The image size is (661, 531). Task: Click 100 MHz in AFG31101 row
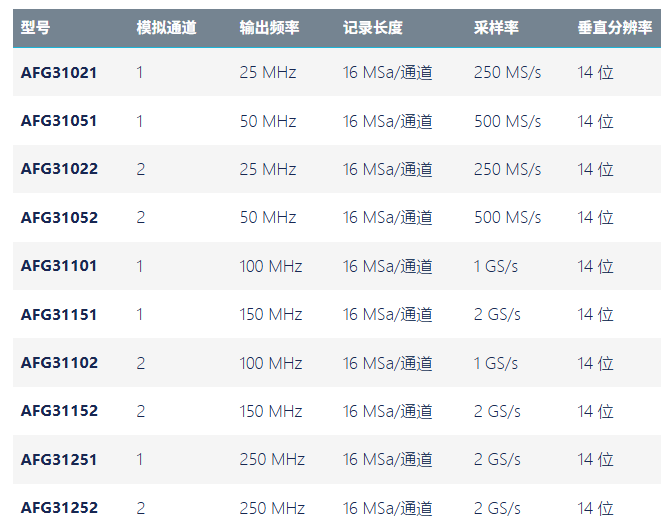tap(271, 266)
